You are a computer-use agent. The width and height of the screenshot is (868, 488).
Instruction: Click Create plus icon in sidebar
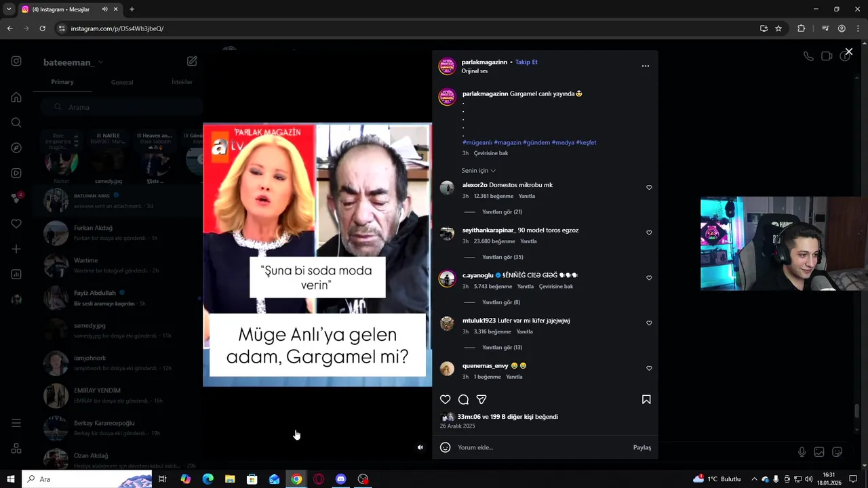[x=16, y=249]
